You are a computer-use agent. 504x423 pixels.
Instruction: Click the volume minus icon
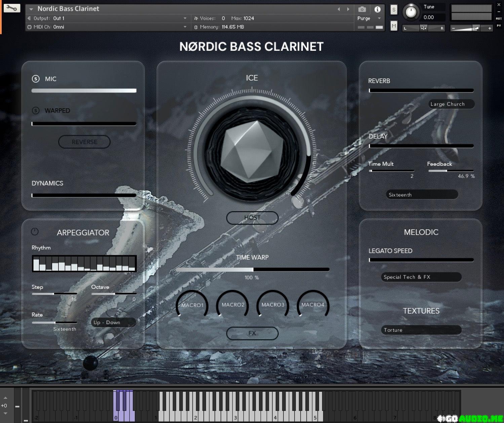[453, 29]
